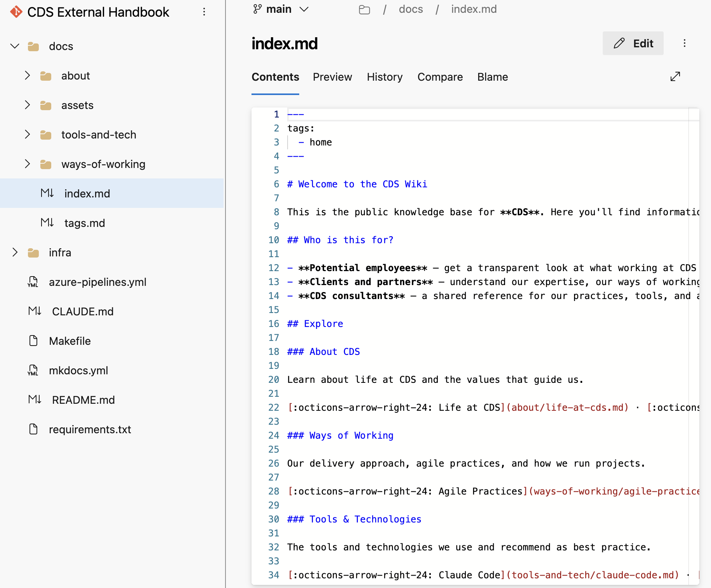Viewport: 711px width, 588px height.
Task: Click the fullscreen expand arrow icon
Action: point(675,76)
